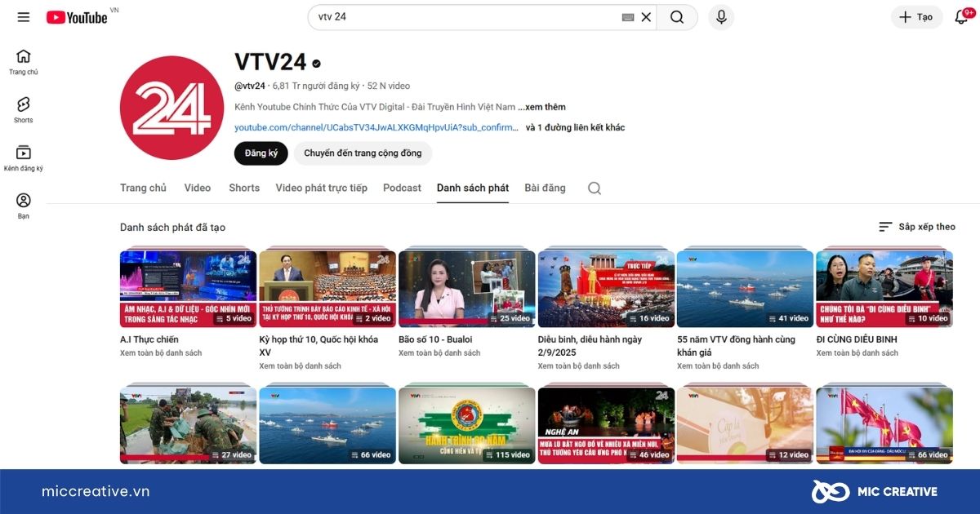Viewport: 980px width, 514px height.
Task: Open the 12 video playlist thumbnail
Action: (x=745, y=425)
